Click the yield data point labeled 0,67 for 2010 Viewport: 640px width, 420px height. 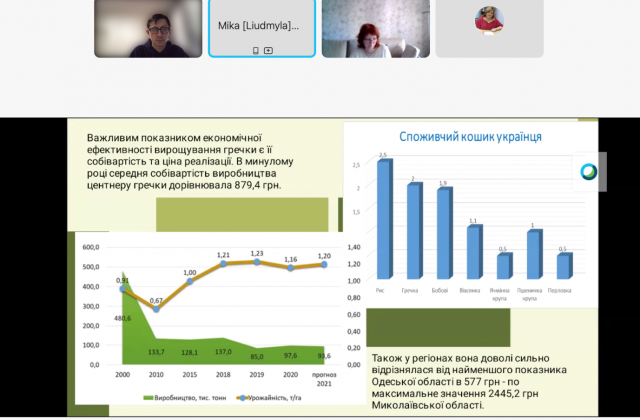156,309
